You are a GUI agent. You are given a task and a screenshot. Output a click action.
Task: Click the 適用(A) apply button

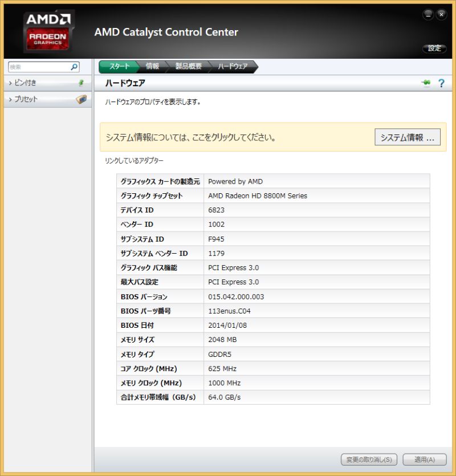[425, 459]
